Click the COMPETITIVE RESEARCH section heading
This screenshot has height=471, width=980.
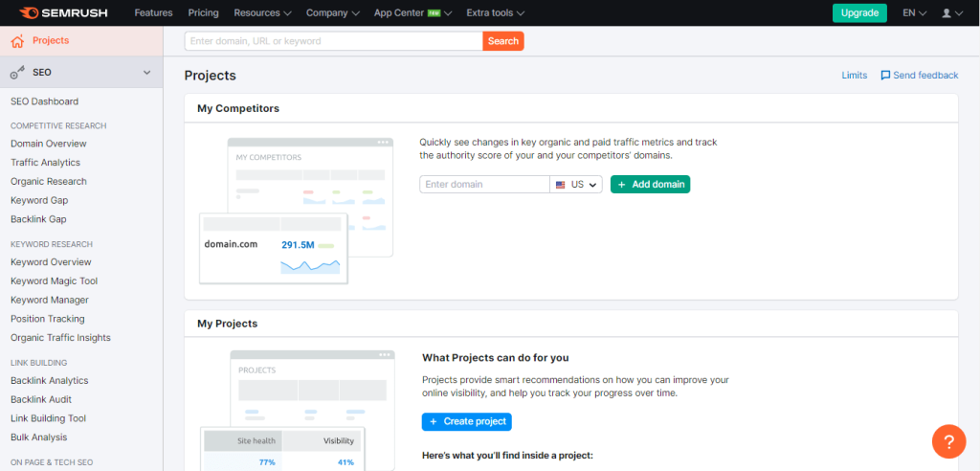pos(58,125)
